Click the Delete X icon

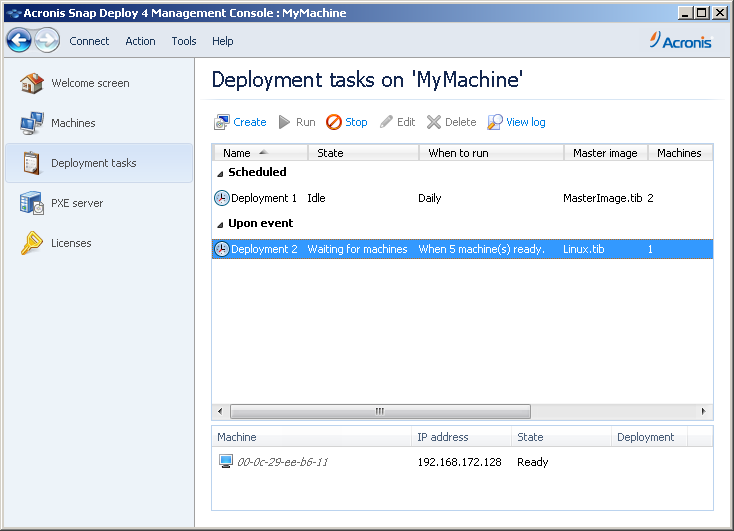pos(433,122)
